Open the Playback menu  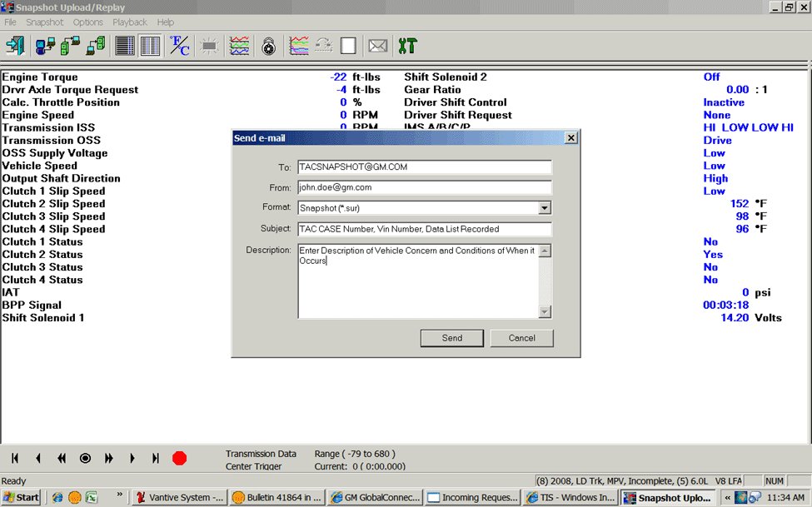click(x=130, y=22)
